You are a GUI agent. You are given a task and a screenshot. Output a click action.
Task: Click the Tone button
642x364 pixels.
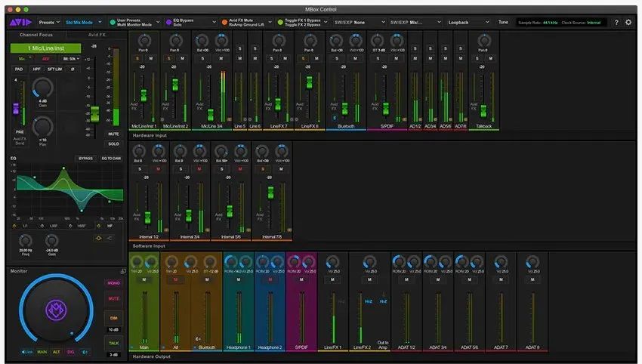[x=503, y=23]
